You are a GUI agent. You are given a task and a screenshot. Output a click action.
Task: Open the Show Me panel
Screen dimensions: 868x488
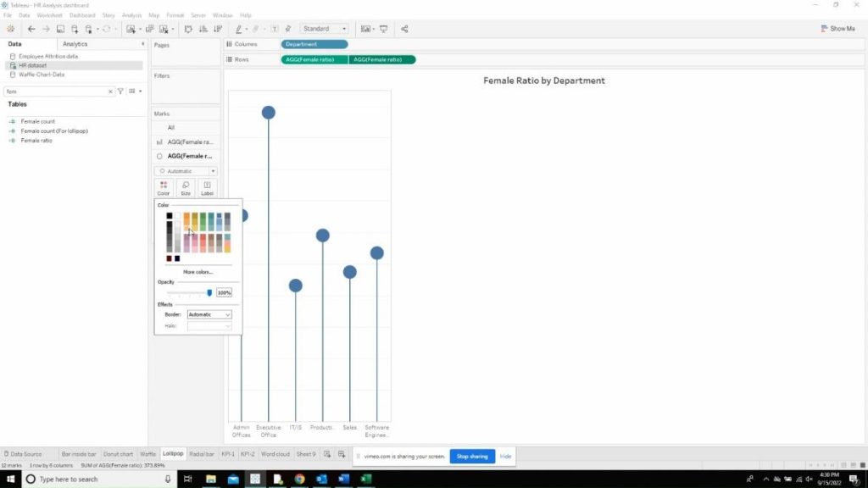837,28
